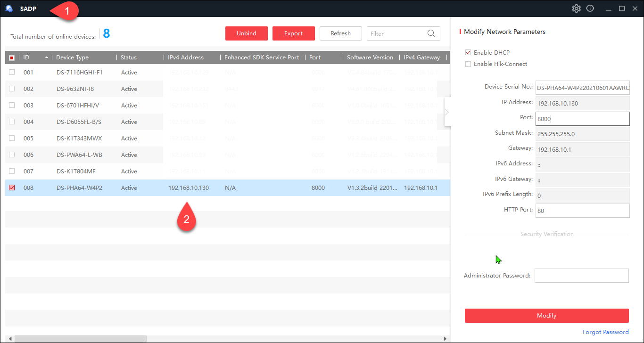Open the Forgot Password link
Viewport: 644px width, 343px height.
tap(606, 332)
